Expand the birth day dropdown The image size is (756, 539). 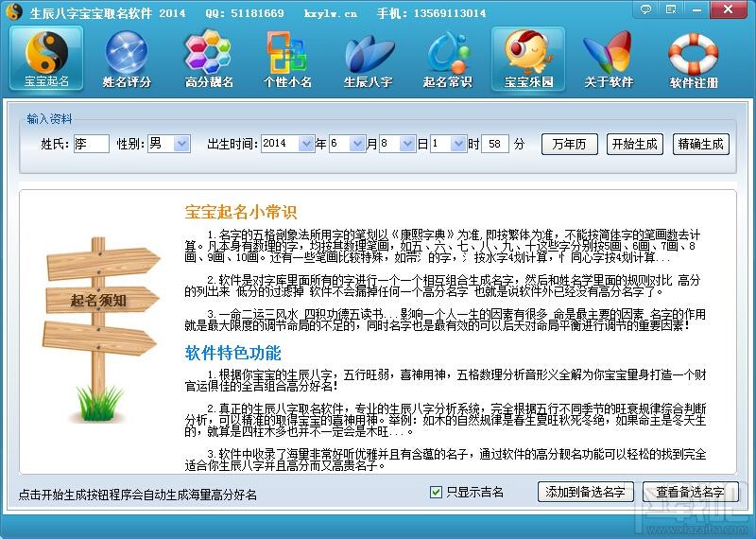pos(407,144)
